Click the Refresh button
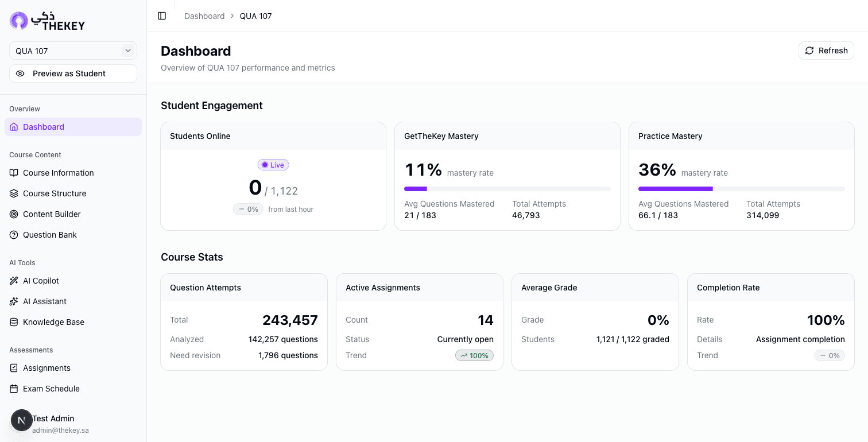The height and width of the screenshot is (442, 868). click(826, 51)
